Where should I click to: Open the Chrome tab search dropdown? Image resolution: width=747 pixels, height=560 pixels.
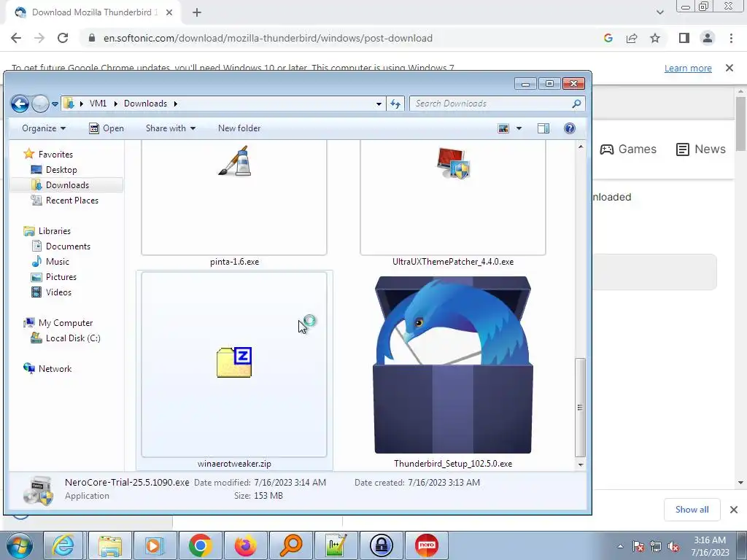[x=659, y=12]
